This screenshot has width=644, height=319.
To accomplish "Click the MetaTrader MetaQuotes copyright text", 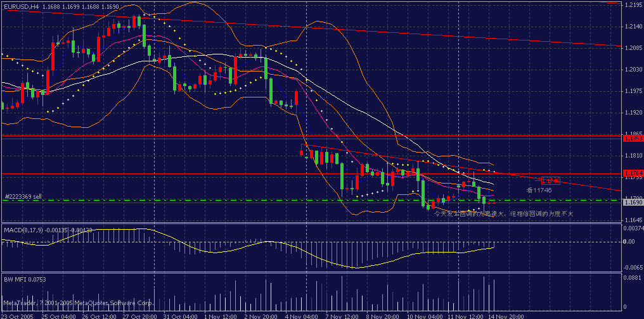I will click(79, 303).
